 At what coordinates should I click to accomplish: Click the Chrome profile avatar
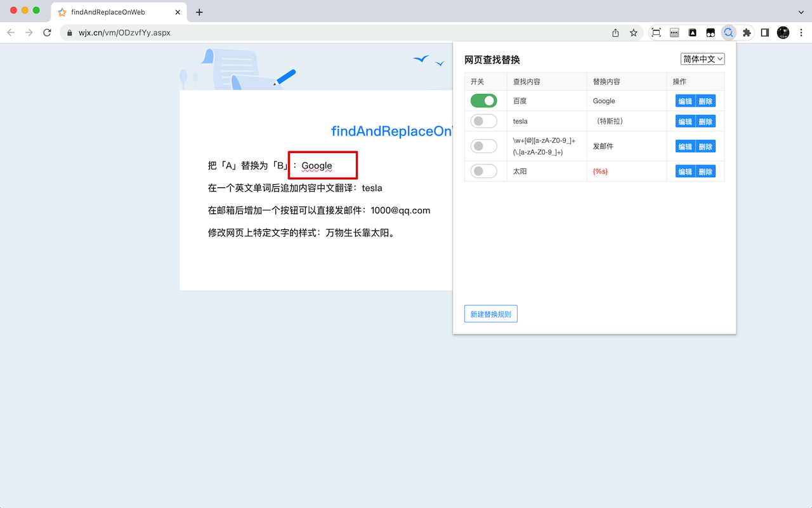783,32
